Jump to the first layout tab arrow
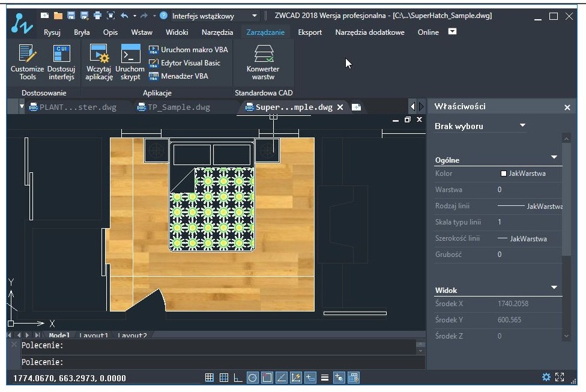The width and height of the screenshot is (586, 392). [x=9, y=335]
